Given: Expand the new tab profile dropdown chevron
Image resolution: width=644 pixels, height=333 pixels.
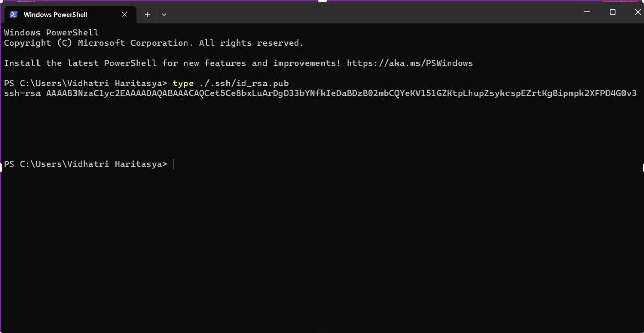Looking at the screenshot, I should click(164, 15).
